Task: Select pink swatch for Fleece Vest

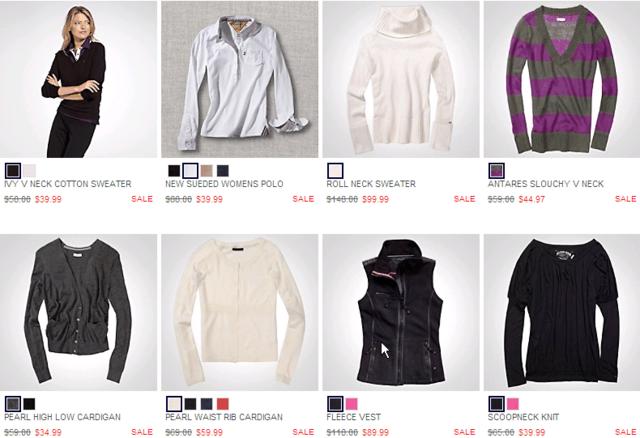Action: point(351,404)
